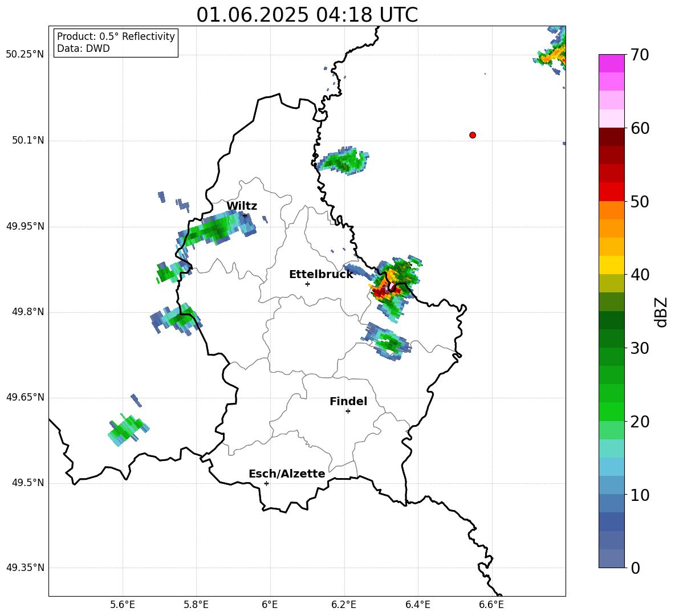Image resolution: width=675 pixels, height=616 pixels.
Task: Click the orange colorbar segment below 50
Action: coord(611,210)
